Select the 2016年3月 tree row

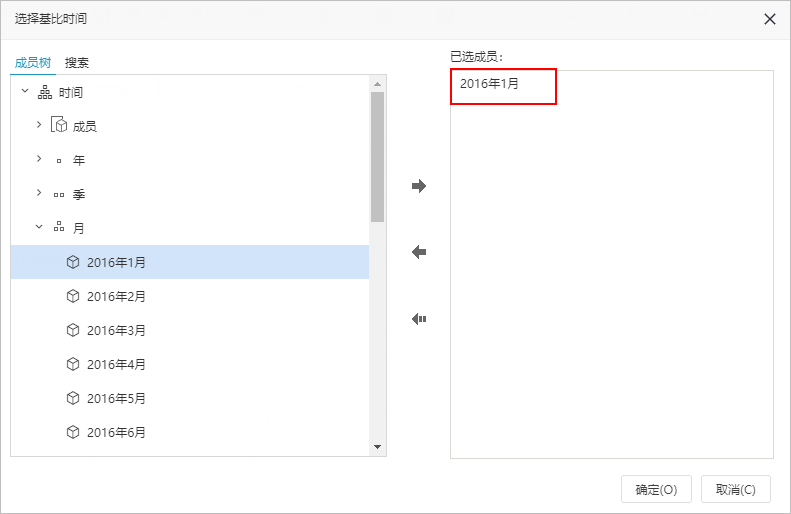190,330
